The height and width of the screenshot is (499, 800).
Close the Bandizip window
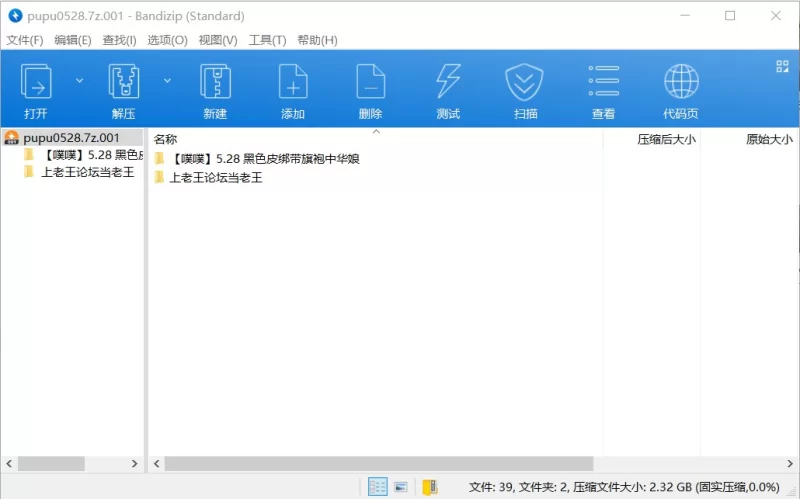point(776,16)
